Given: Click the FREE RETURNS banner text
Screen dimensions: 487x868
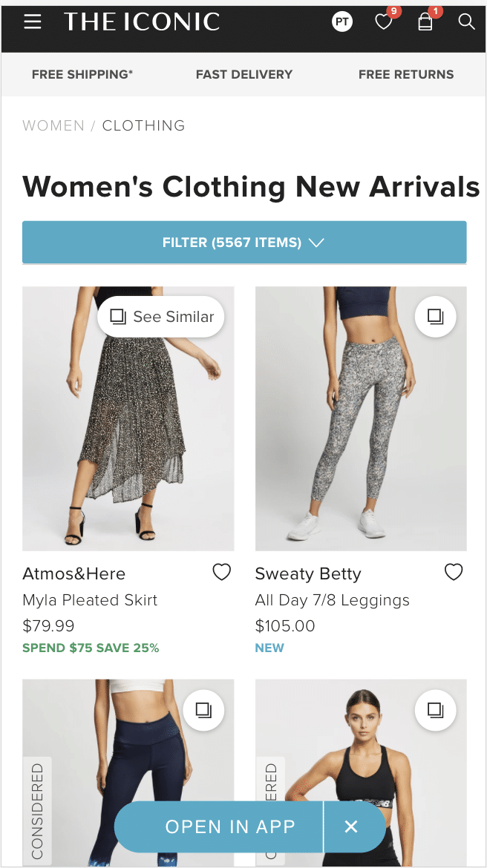Looking at the screenshot, I should coord(406,74).
